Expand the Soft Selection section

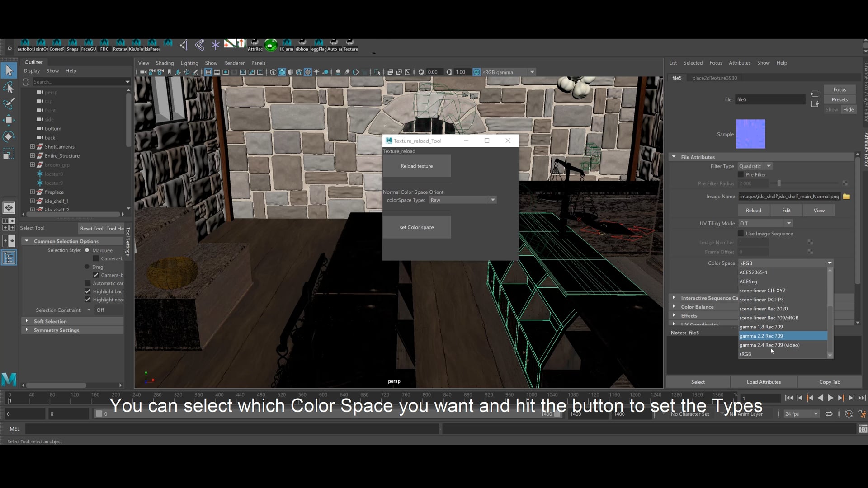point(27,321)
